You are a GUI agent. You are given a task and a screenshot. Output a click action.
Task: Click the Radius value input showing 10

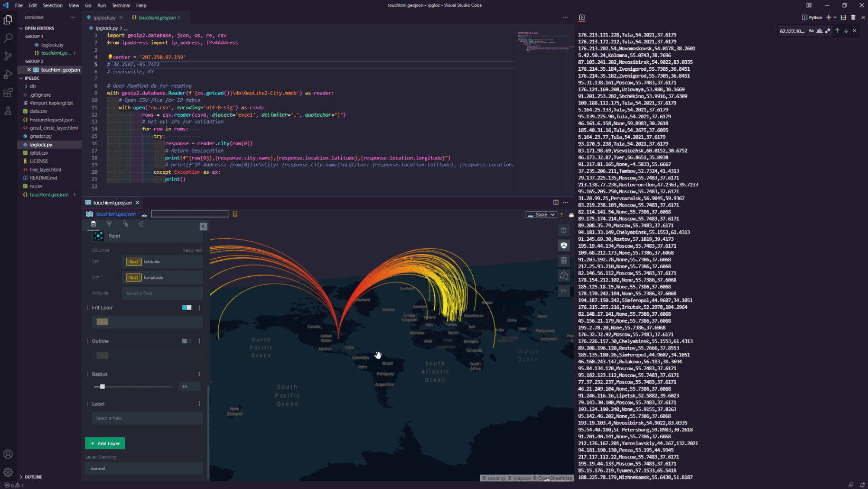point(190,387)
